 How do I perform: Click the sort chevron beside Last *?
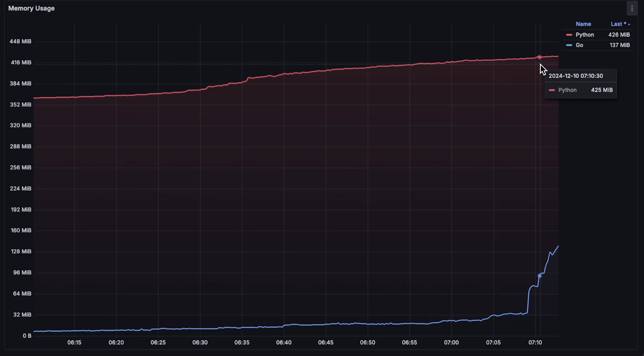click(629, 24)
